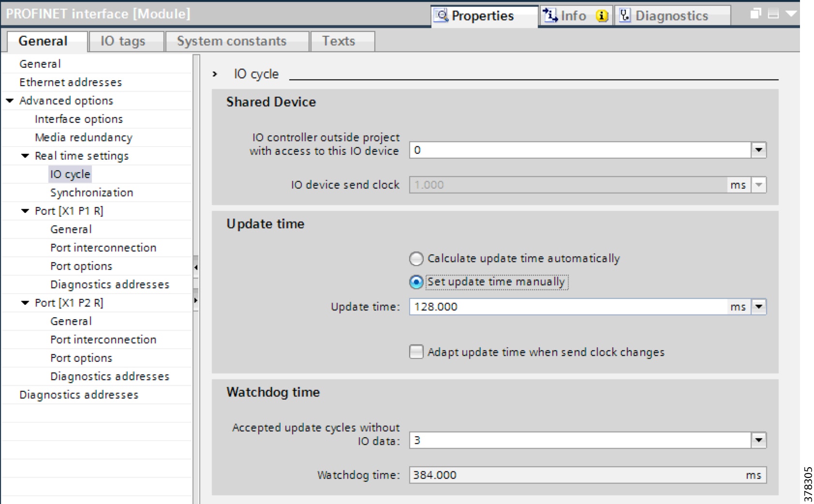Select Interface options tree entry
The height and width of the screenshot is (504, 814).
tap(79, 119)
